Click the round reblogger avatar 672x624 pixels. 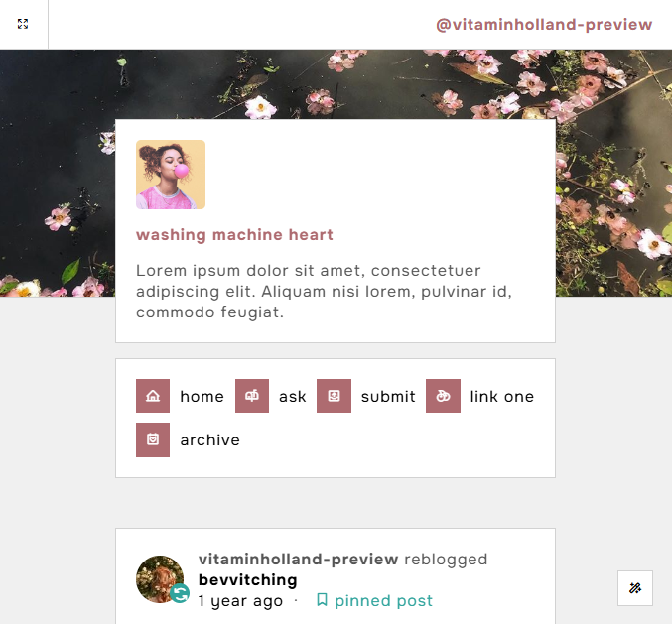(160, 579)
